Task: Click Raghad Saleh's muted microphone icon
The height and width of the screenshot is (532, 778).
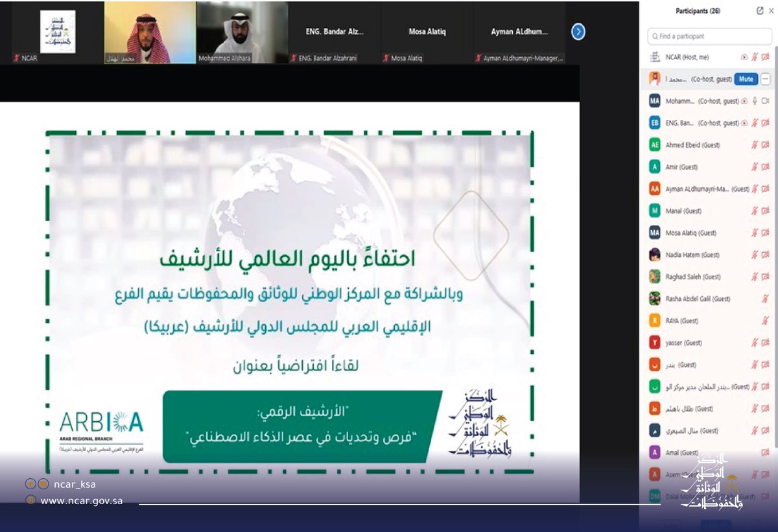Action: pyautogui.click(x=755, y=277)
